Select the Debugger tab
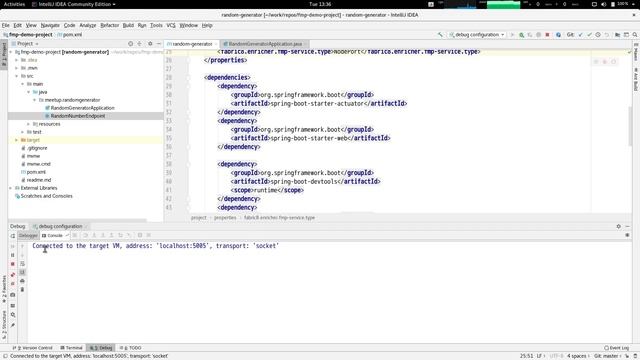The image size is (640, 360). (x=28, y=236)
